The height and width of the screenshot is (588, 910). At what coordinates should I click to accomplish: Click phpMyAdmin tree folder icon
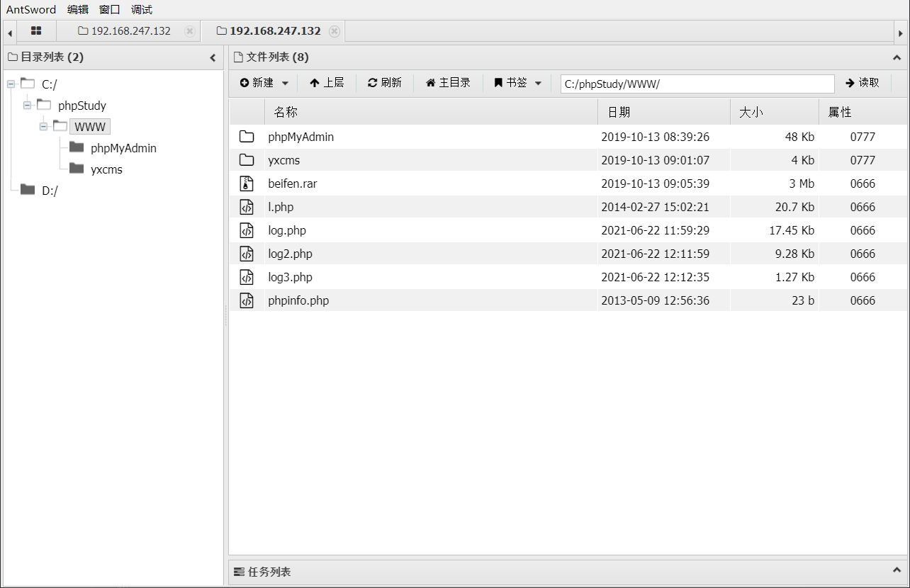(x=77, y=147)
